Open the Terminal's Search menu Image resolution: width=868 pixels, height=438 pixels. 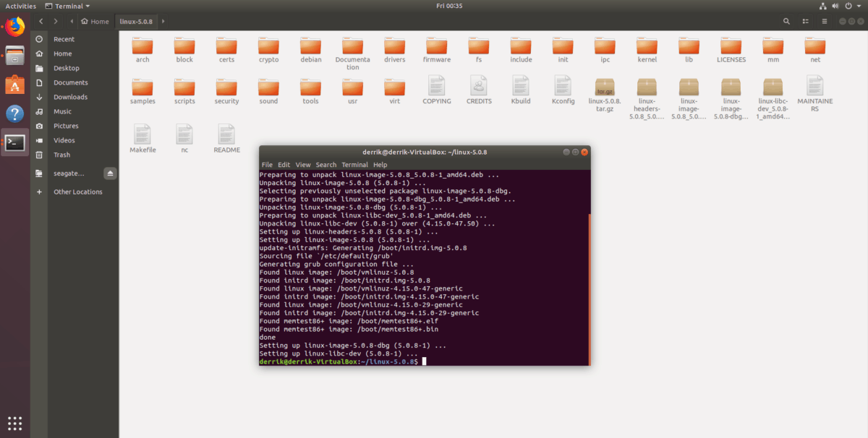[325, 164]
